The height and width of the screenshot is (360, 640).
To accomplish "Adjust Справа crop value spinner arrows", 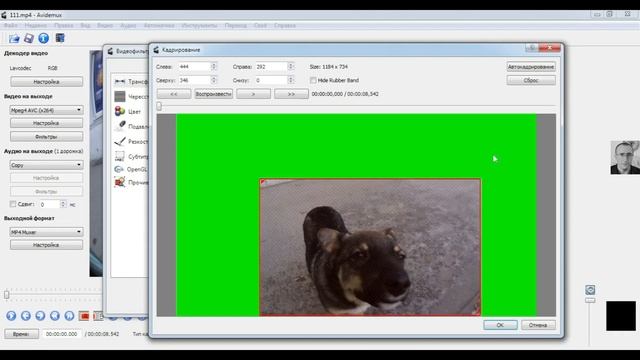I will click(x=291, y=67).
